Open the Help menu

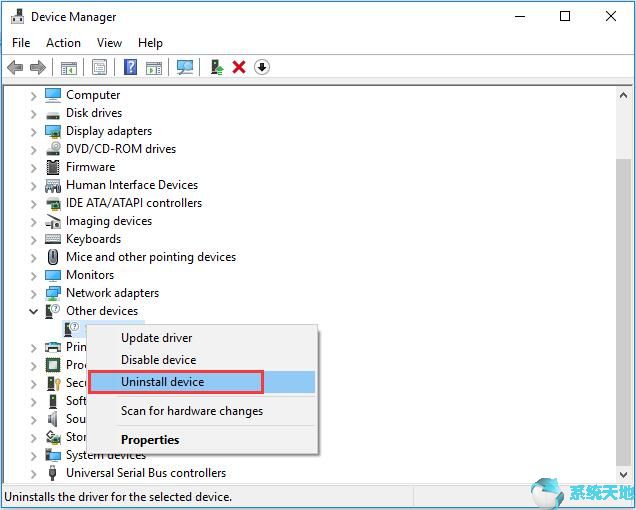click(x=150, y=43)
